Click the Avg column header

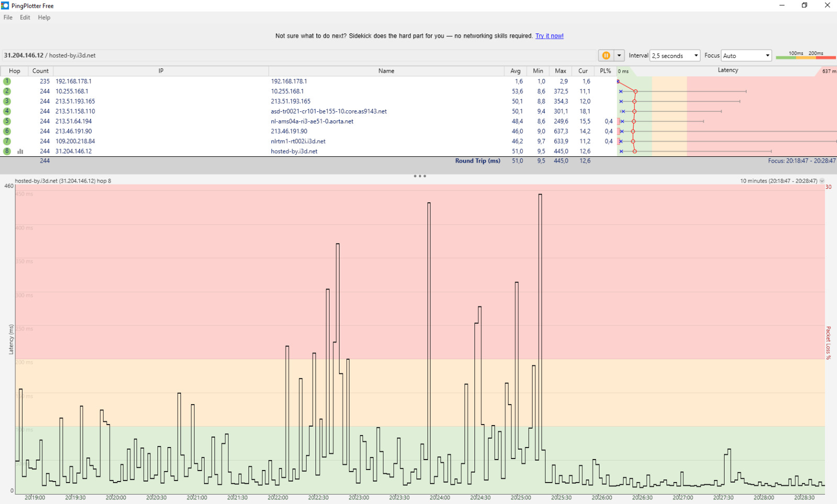pyautogui.click(x=515, y=71)
